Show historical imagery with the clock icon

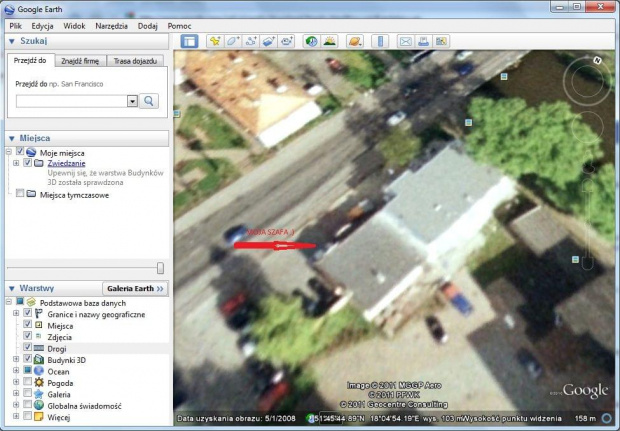[x=312, y=41]
